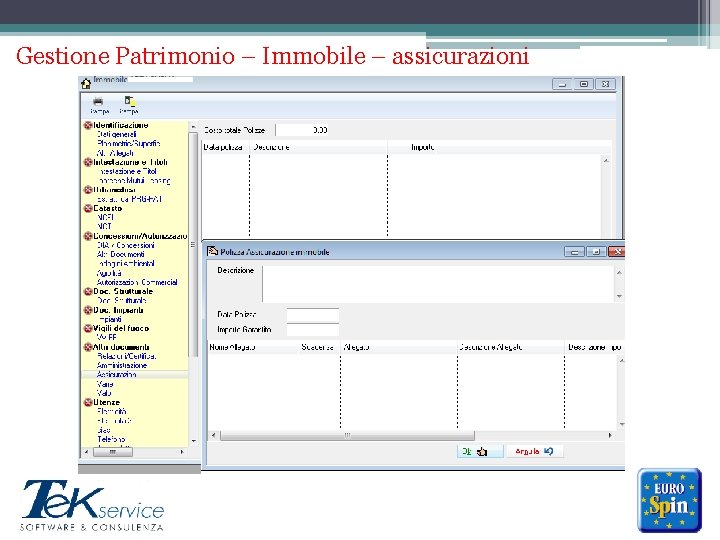
Task: Select the NCT entry under Catasto
Action: [104, 226]
